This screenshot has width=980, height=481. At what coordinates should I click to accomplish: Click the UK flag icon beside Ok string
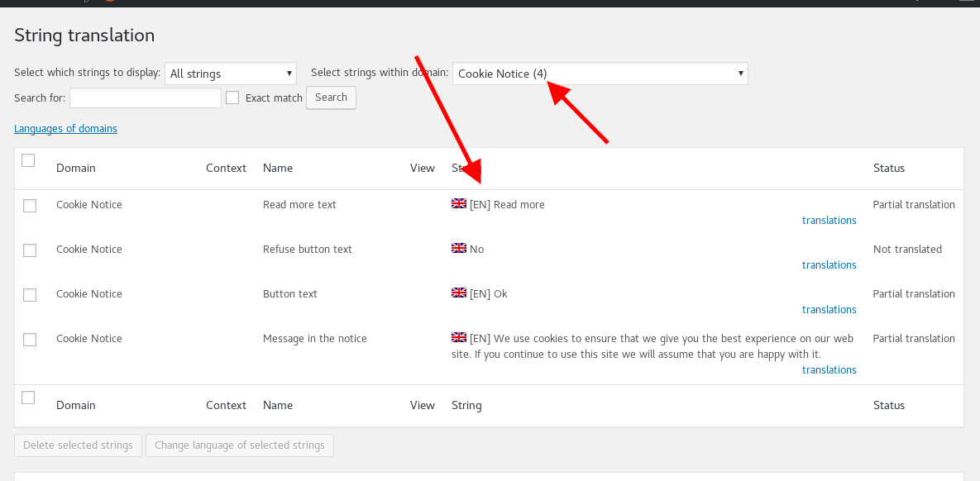point(459,293)
